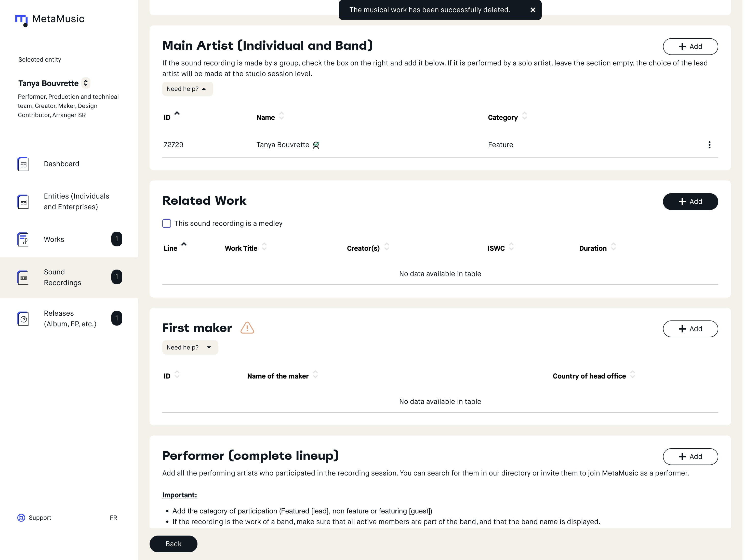This screenshot has height=560, width=745.
Task: Click the Releases disc icon
Action: [x=23, y=318]
